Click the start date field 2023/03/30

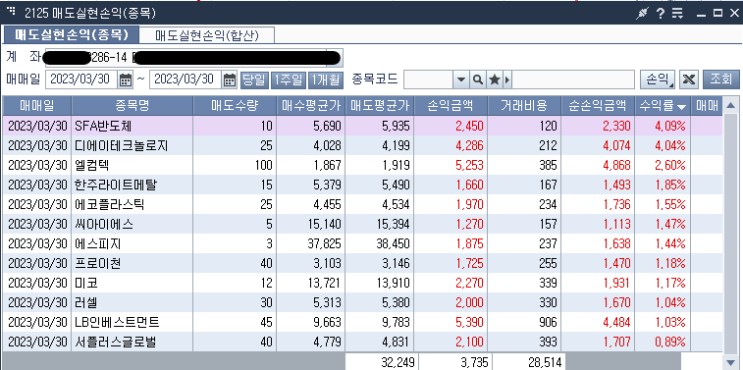pyautogui.click(x=82, y=80)
